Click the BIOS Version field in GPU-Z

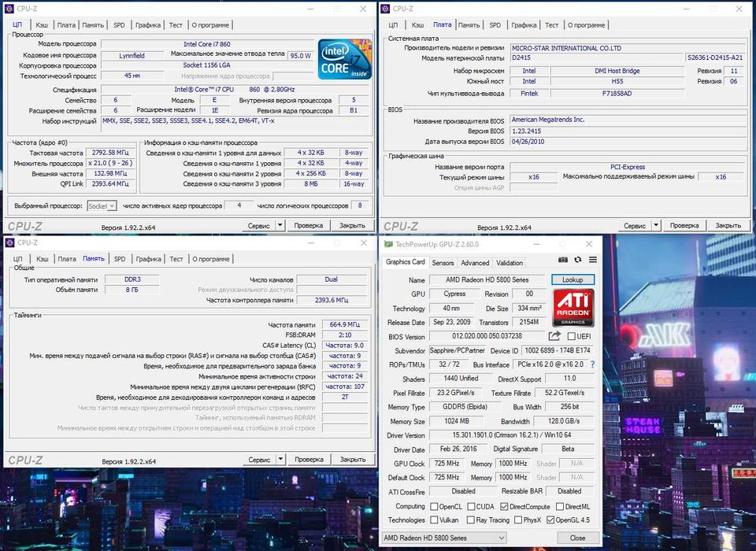tap(487, 336)
